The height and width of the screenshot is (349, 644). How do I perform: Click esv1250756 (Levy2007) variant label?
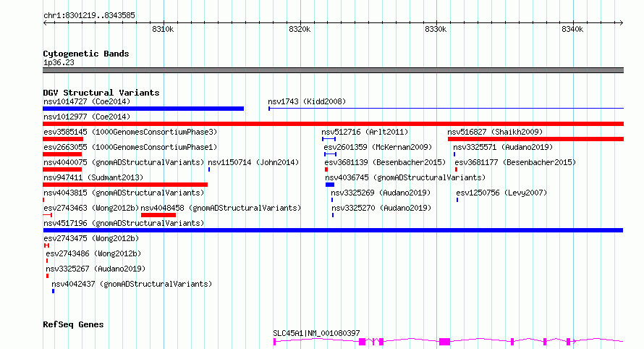point(501,193)
